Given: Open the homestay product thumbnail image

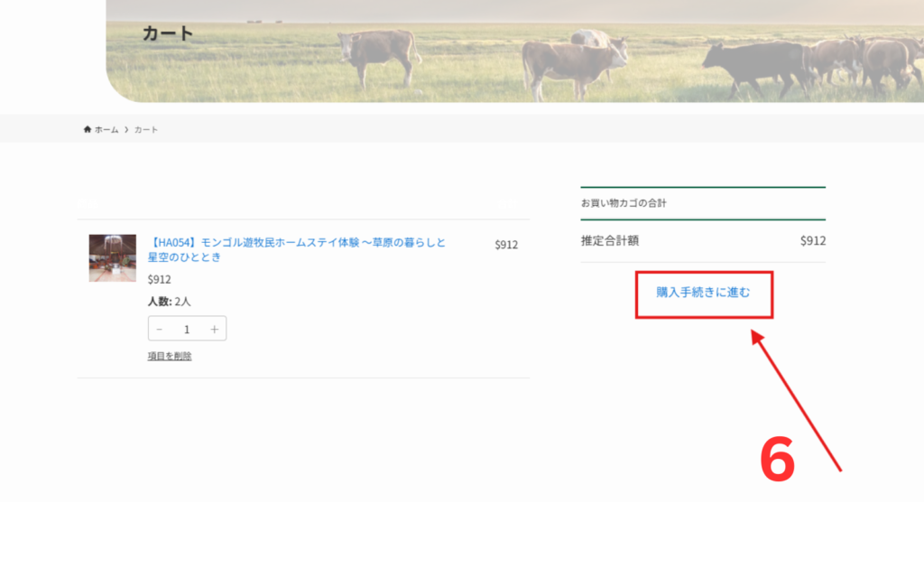Looking at the screenshot, I should pyautogui.click(x=112, y=258).
